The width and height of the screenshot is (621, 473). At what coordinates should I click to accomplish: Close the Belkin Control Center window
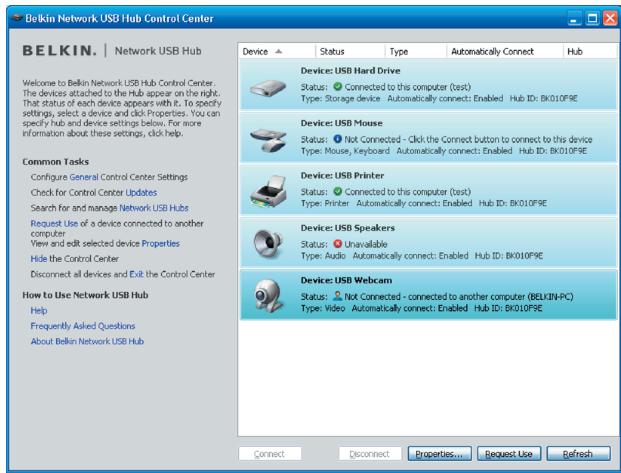coord(610,18)
